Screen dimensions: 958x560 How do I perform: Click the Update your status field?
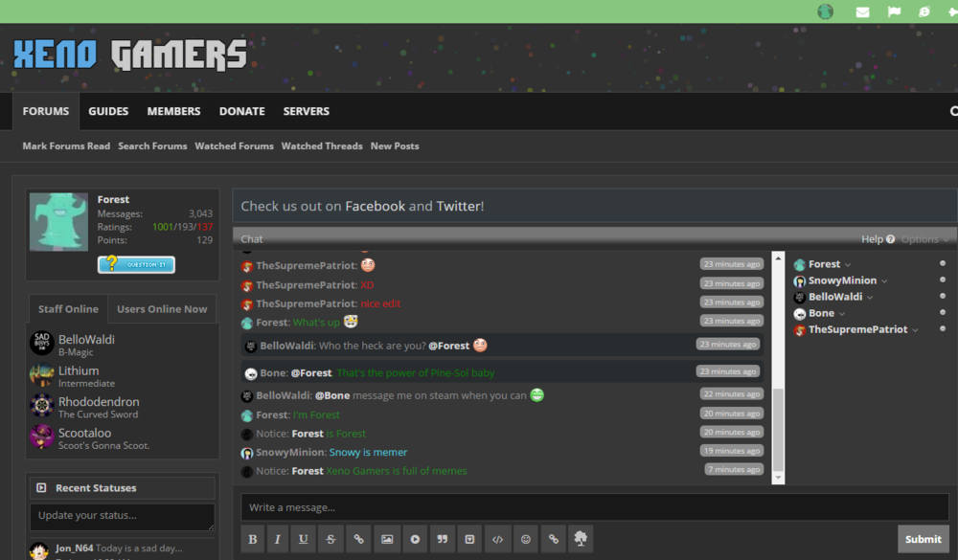tap(123, 517)
